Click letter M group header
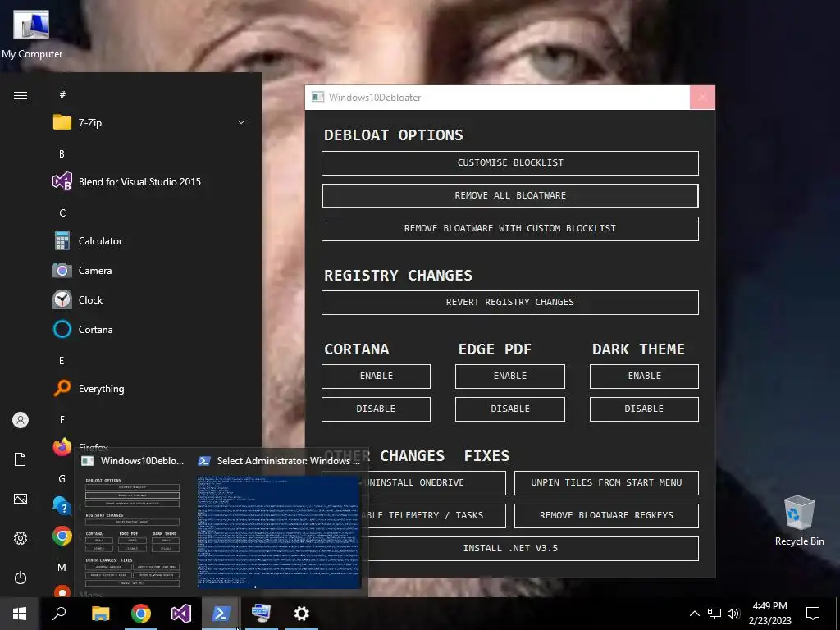 [62, 568]
